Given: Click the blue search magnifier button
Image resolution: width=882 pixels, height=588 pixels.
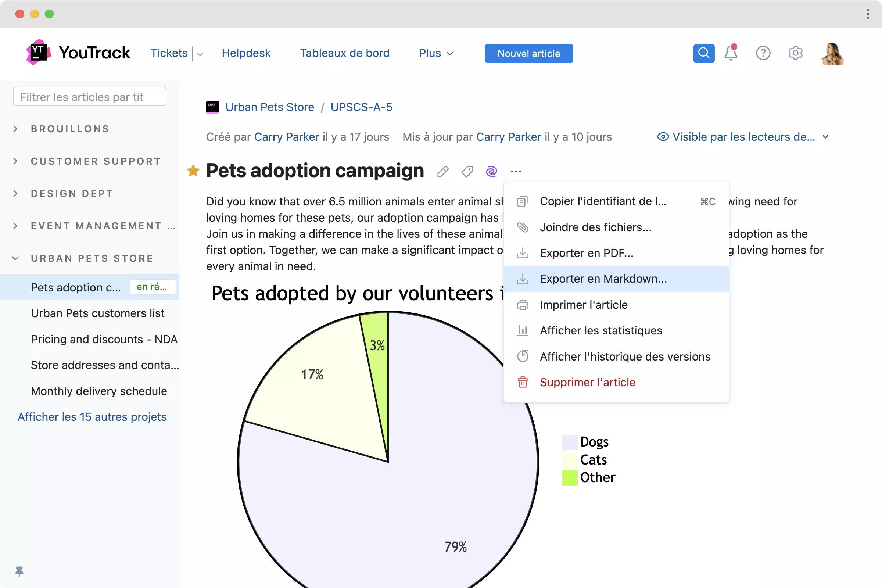Looking at the screenshot, I should pos(703,53).
